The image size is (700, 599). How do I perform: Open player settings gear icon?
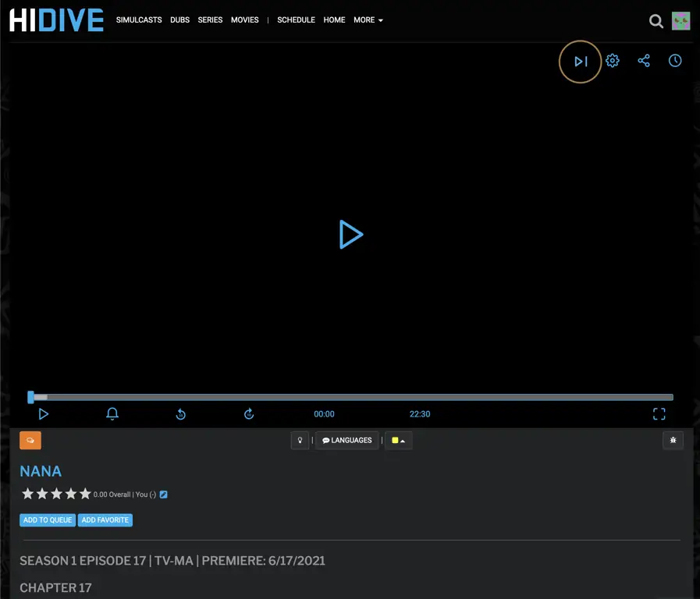[x=613, y=61]
